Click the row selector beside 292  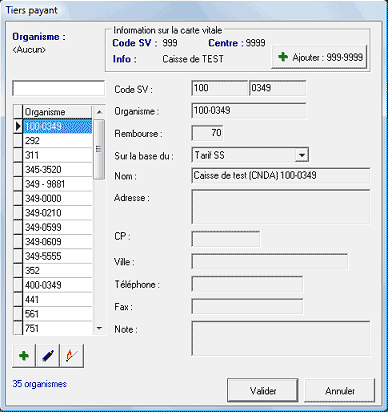18,141
